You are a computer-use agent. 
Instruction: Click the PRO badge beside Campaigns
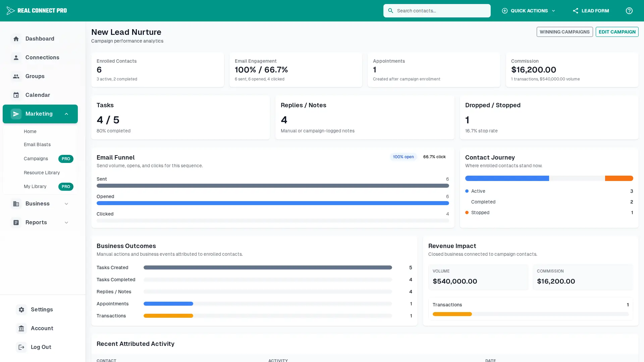tap(66, 159)
